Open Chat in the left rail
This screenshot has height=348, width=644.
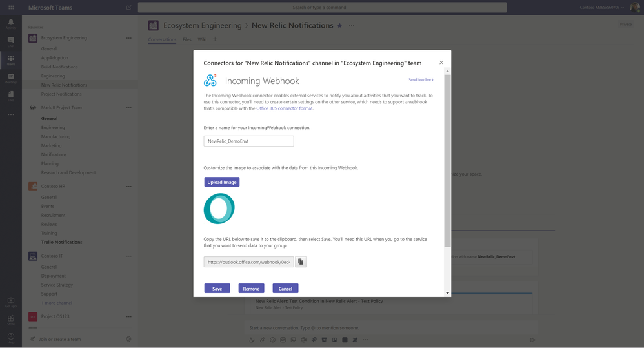(x=11, y=41)
